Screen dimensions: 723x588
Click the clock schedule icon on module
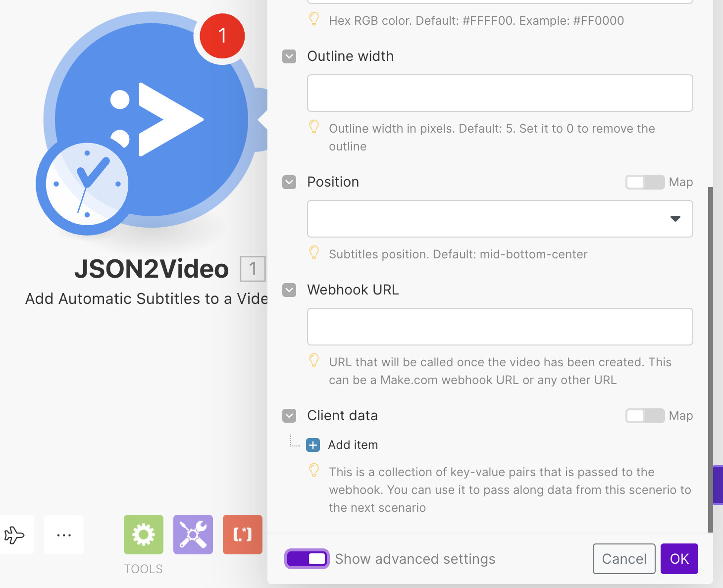[87, 184]
